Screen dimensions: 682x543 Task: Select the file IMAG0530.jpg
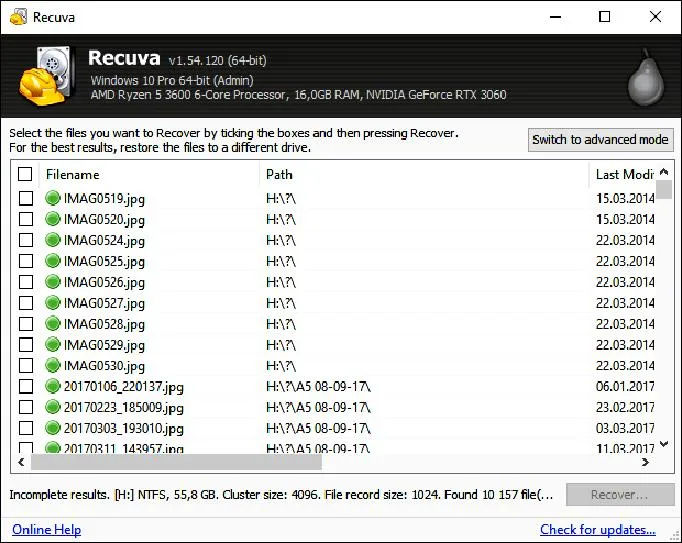104,365
